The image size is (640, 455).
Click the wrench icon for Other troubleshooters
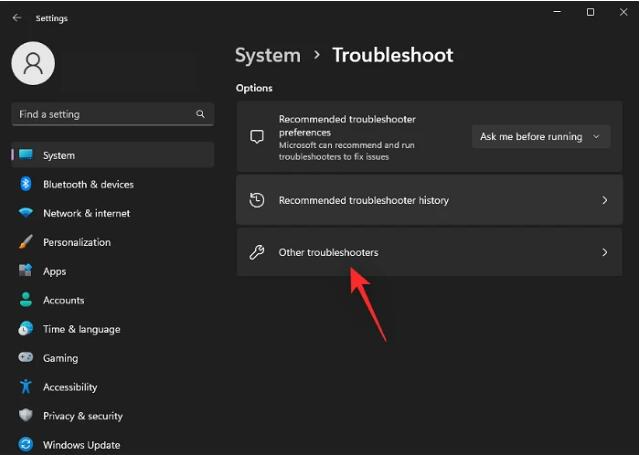257,252
